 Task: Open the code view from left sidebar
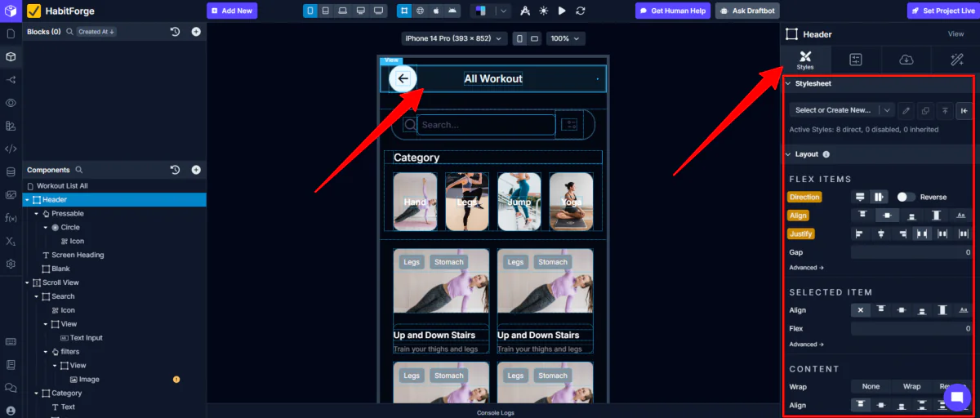click(11, 149)
